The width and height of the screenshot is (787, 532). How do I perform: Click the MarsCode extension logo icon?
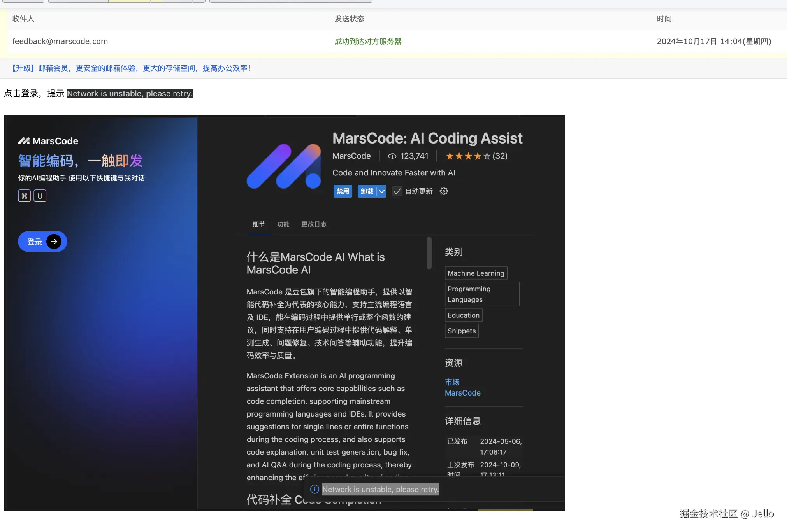coord(284,166)
